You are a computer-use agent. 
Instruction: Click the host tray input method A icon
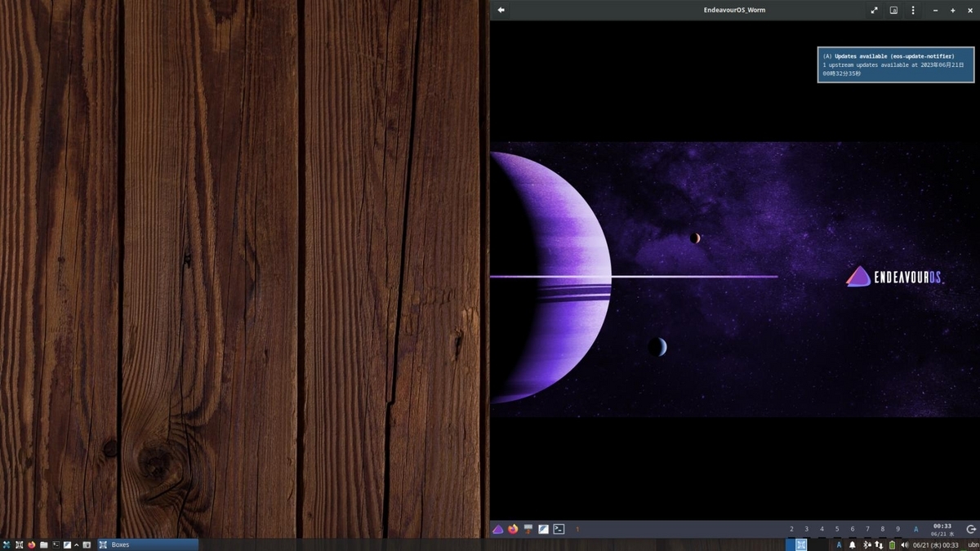click(839, 544)
